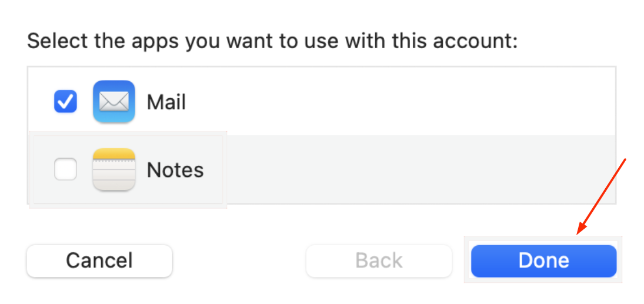
Task: Uncheck the Mail checkbox
Action: [65, 102]
